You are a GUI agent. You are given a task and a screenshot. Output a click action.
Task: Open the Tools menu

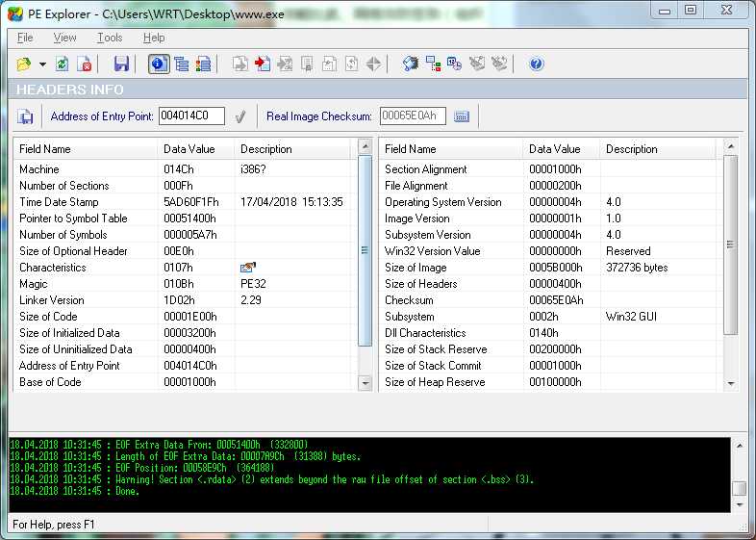click(110, 38)
